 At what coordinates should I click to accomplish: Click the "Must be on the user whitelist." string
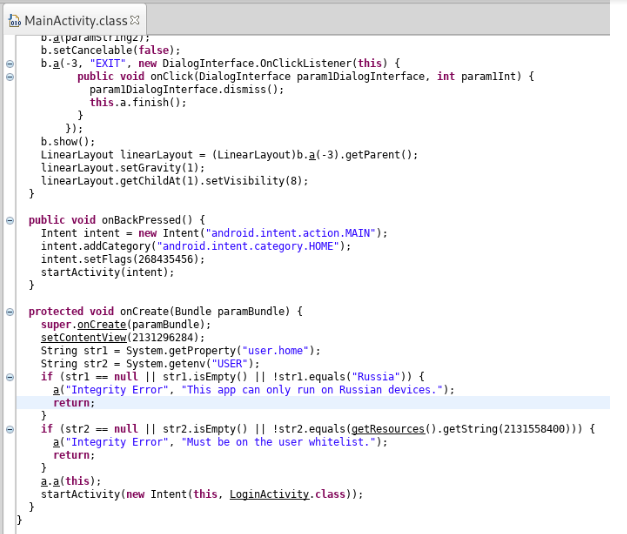coord(279,442)
